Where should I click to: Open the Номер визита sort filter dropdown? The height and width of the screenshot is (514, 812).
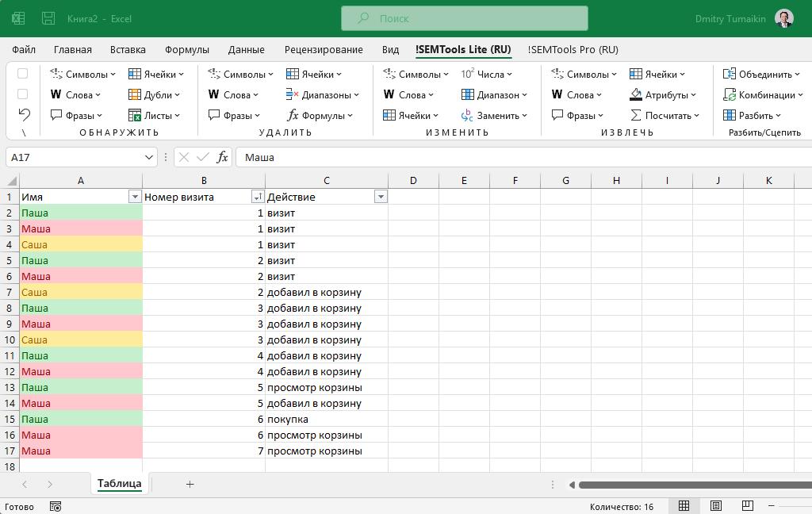click(x=258, y=197)
